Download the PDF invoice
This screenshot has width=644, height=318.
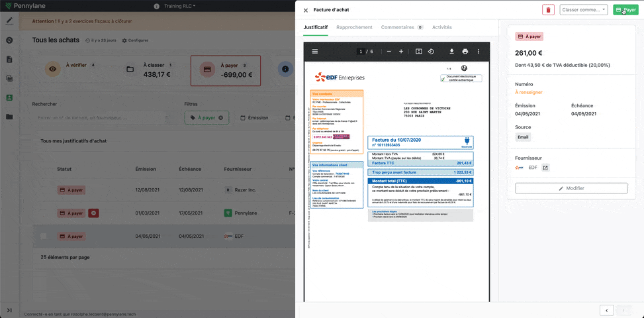point(451,51)
